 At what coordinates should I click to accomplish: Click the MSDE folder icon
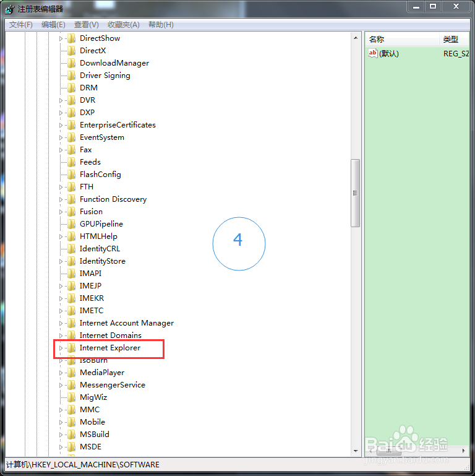coord(71,447)
